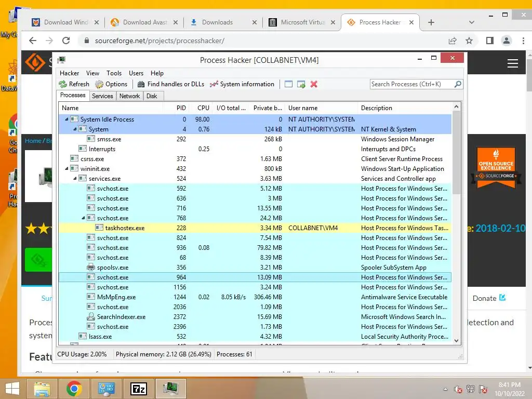Sort by the CPU column header

tap(201, 108)
